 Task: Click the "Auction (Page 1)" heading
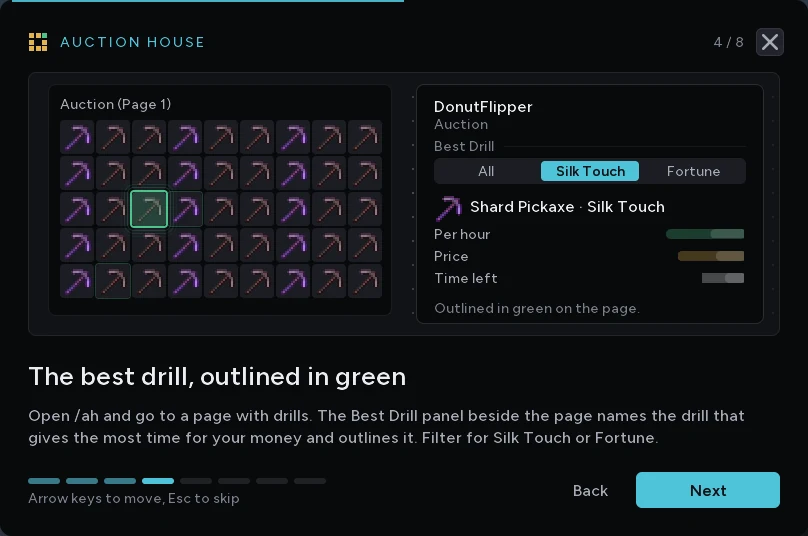tap(115, 105)
